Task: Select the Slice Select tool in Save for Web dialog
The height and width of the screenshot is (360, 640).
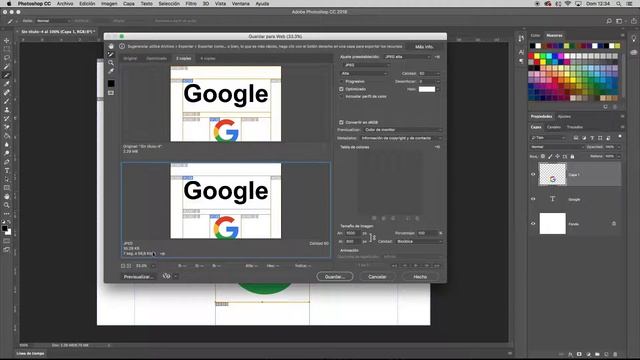Action: pyautogui.click(x=111, y=54)
